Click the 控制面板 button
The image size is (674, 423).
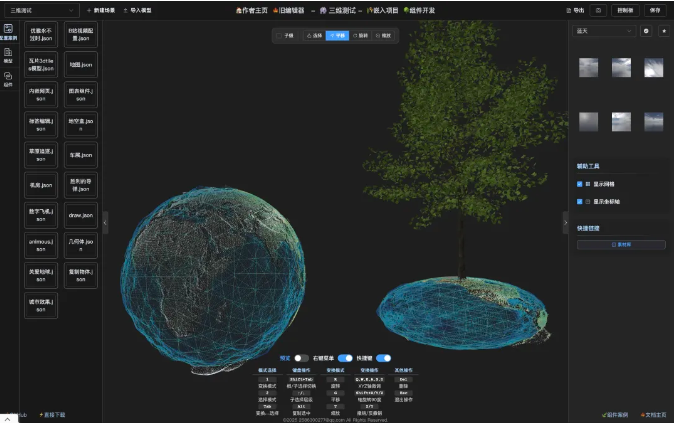[625, 10]
